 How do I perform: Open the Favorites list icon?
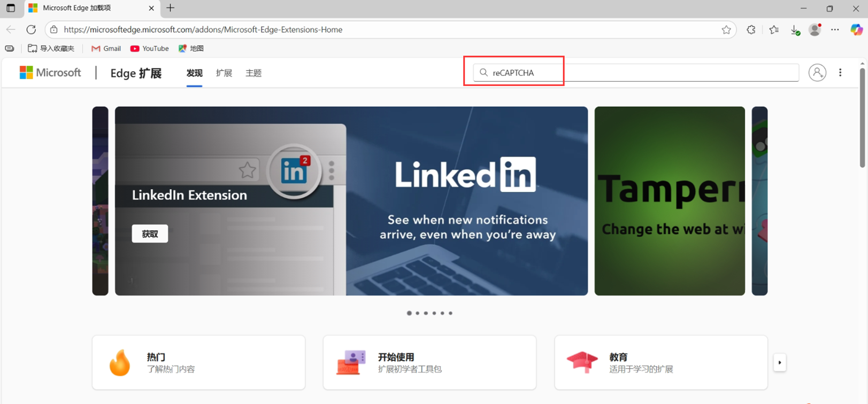774,30
